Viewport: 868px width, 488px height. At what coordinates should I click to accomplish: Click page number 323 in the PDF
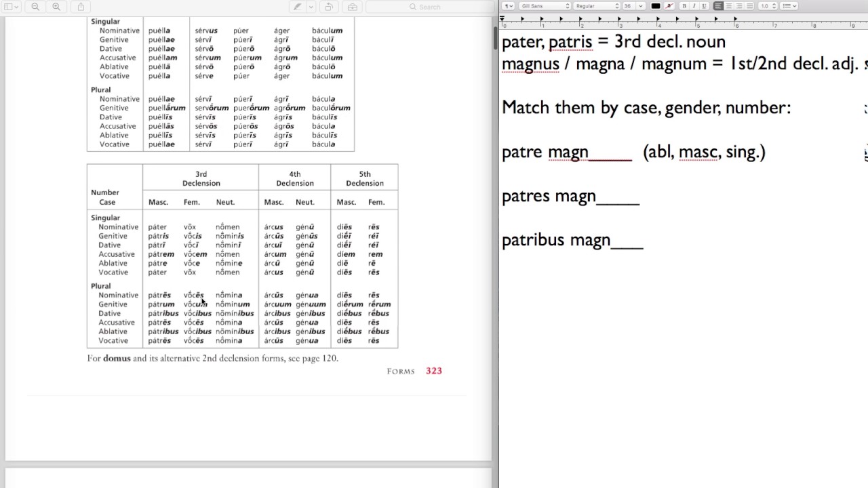(x=434, y=371)
